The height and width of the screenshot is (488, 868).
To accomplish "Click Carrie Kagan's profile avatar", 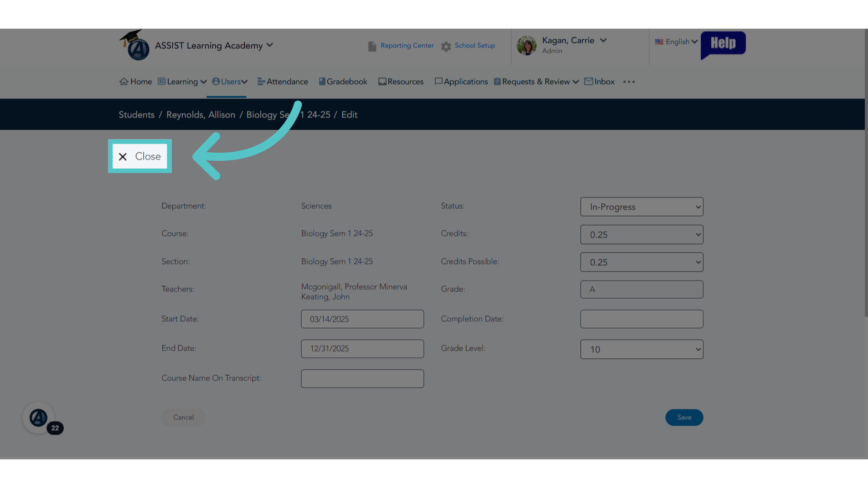I will [527, 46].
